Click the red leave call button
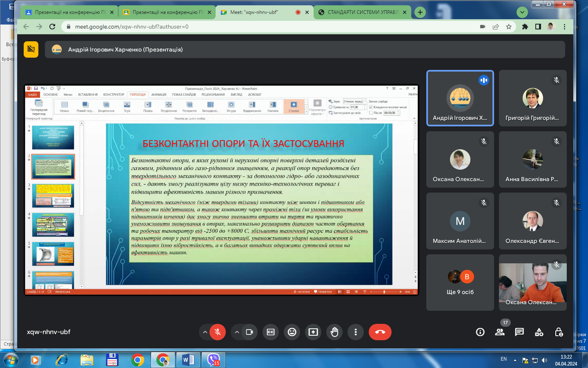 tap(380, 332)
